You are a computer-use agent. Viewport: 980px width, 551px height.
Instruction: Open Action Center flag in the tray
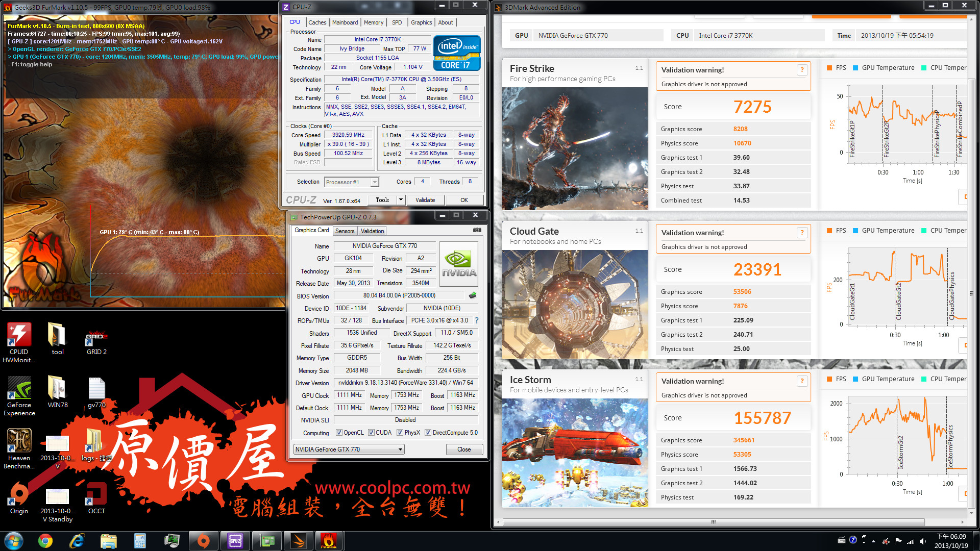click(x=898, y=541)
